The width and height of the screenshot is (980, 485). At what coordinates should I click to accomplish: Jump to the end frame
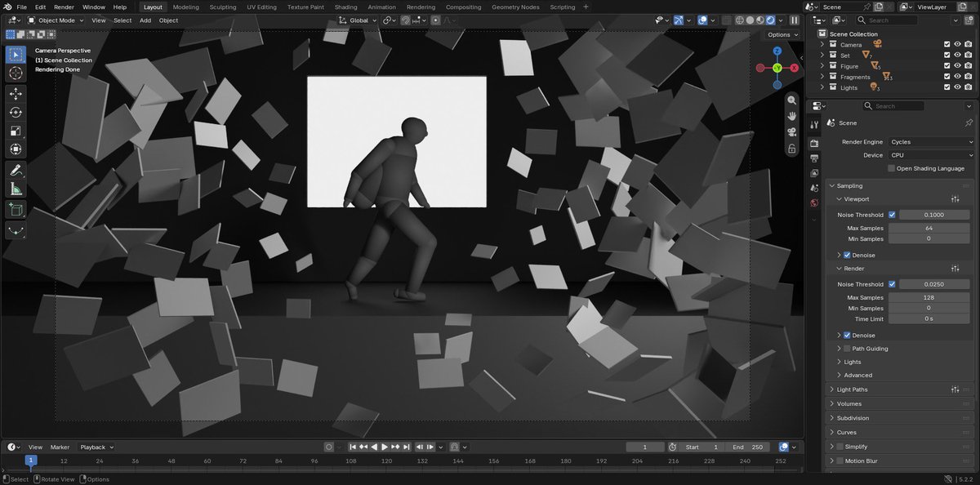pyautogui.click(x=406, y=447)
